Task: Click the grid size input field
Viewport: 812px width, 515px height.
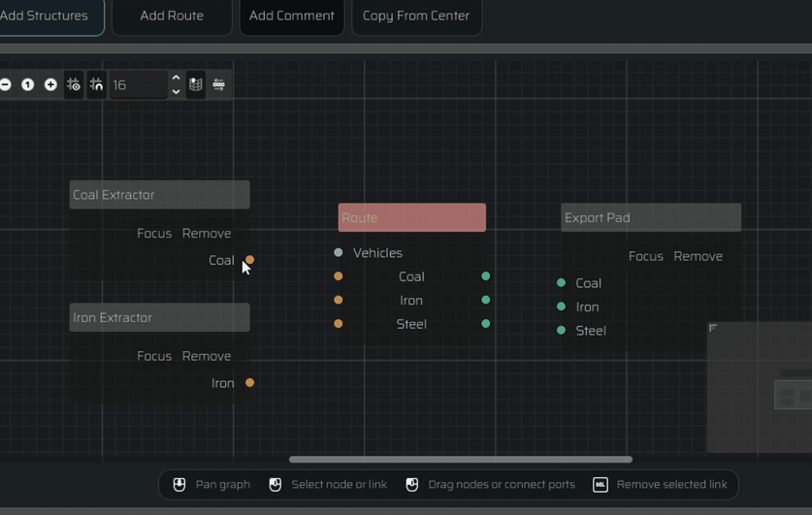Action: (137, 84)
